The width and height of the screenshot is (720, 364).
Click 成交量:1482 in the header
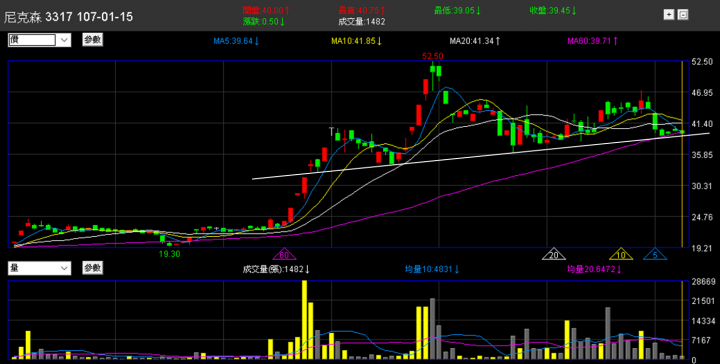(362, 21)
